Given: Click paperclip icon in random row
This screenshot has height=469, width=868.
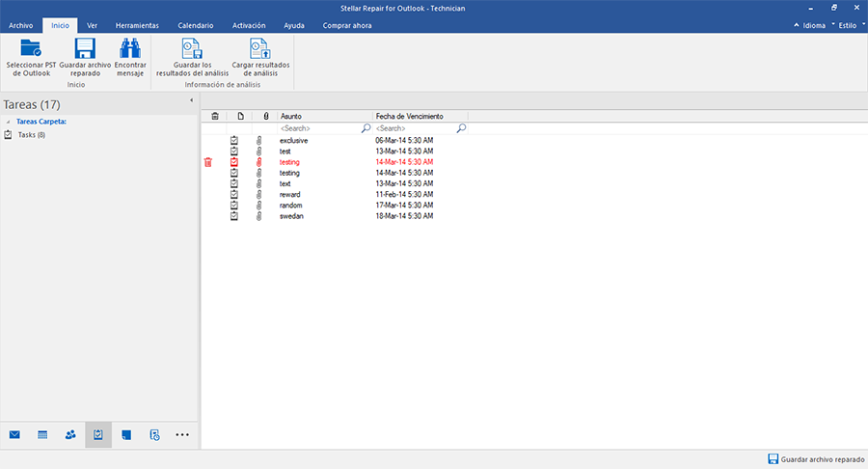Looking at the screenshot, I should click(258, 206).
